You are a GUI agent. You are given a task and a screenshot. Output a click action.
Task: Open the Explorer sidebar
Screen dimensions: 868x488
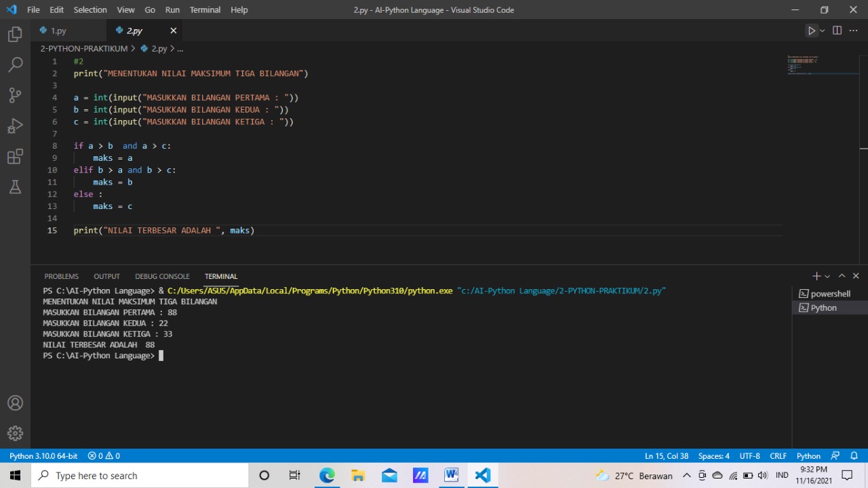coord(15,34)
